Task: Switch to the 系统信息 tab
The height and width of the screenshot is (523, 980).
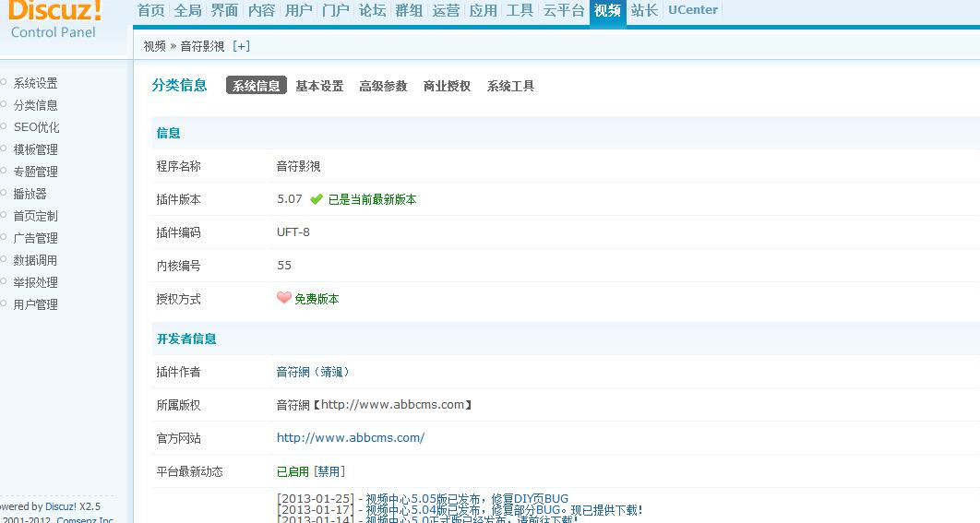Action: tap(257, 86)
